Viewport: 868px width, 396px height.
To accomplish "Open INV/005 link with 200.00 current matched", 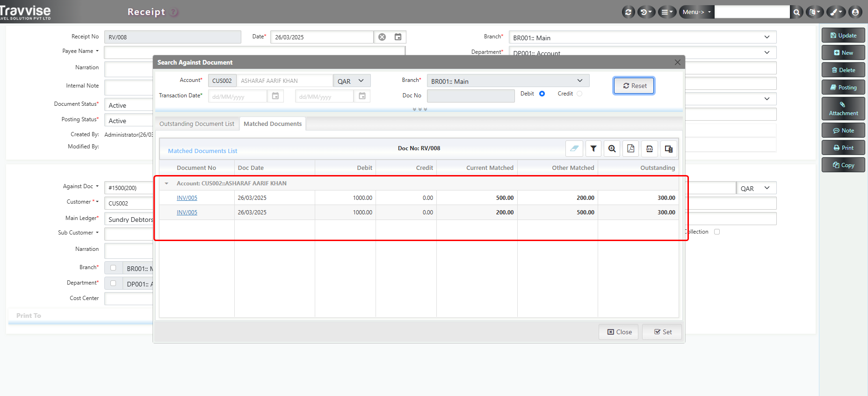I will (187, 213).
